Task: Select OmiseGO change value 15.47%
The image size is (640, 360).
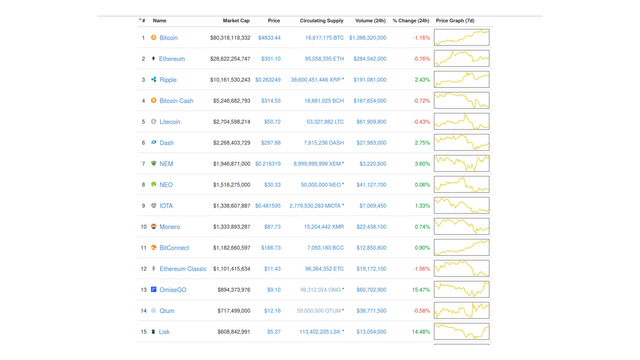Action: (421, 290)
